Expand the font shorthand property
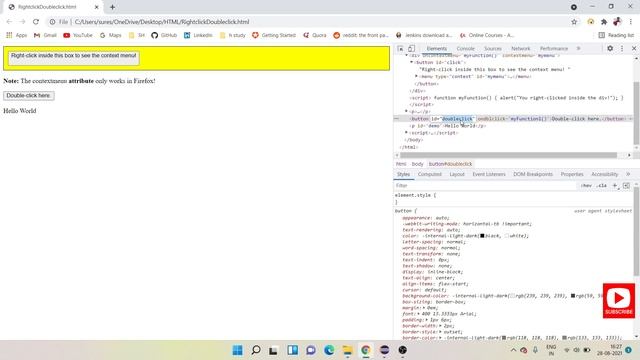 (418, 314)
